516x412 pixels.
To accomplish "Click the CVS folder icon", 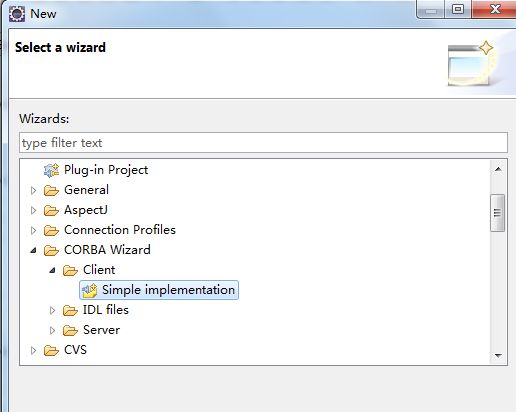I will tap(51, 350).
